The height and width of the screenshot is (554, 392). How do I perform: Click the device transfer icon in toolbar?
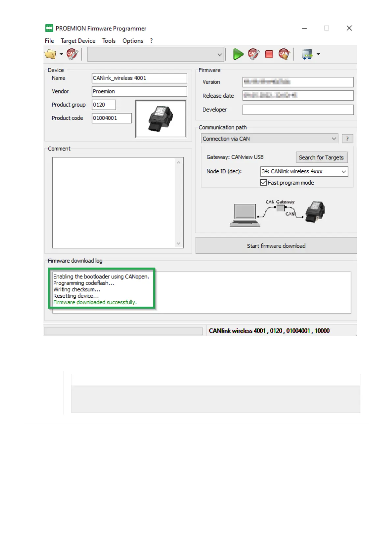(307, 54)
